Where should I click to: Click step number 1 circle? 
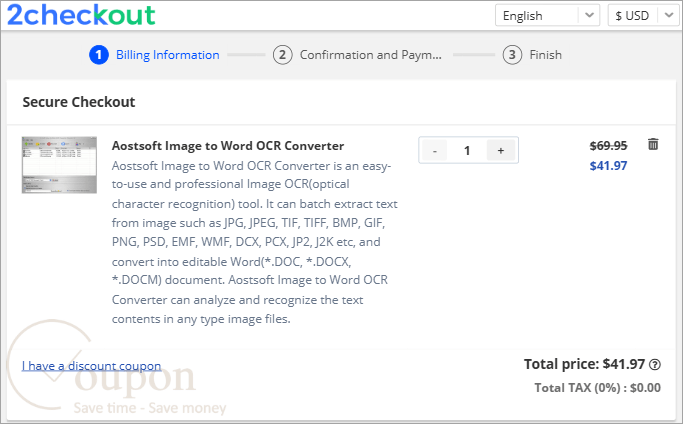99,55
